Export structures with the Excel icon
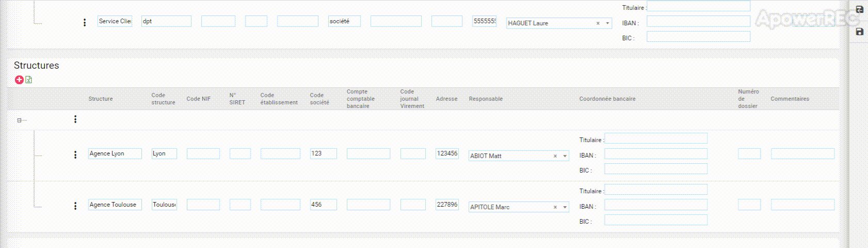Screen dimensions: 868x248 point(29,80)
